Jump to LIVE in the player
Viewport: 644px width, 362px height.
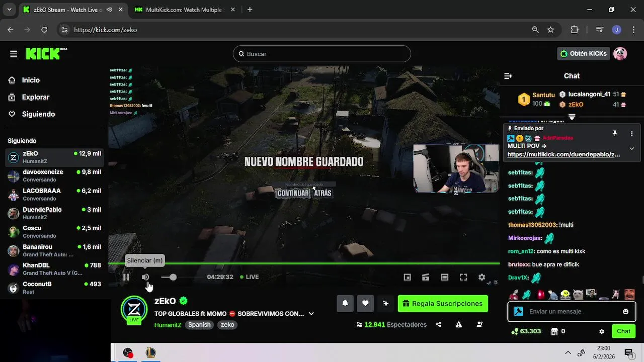[250, 277]
